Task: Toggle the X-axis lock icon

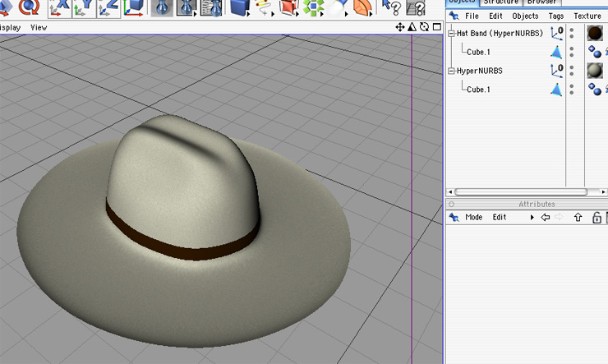Action: pyautogui.click(x=59, y=7)
